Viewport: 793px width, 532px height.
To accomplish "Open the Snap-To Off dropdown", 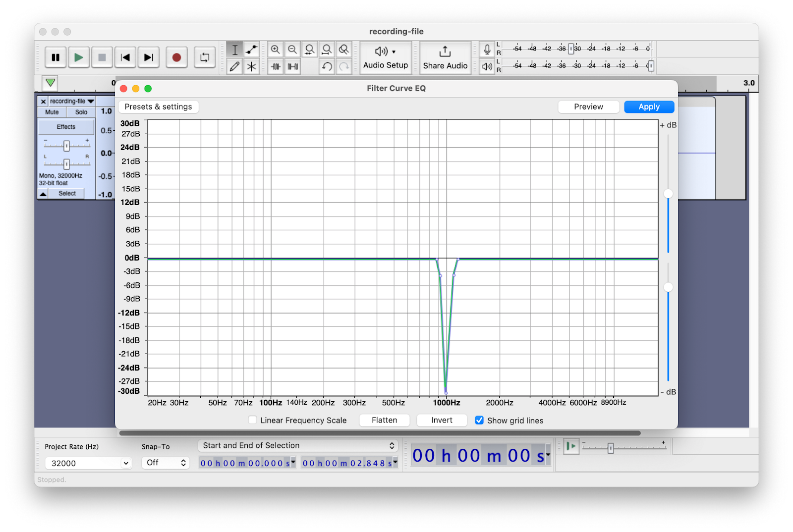I will tap(166, 463).
